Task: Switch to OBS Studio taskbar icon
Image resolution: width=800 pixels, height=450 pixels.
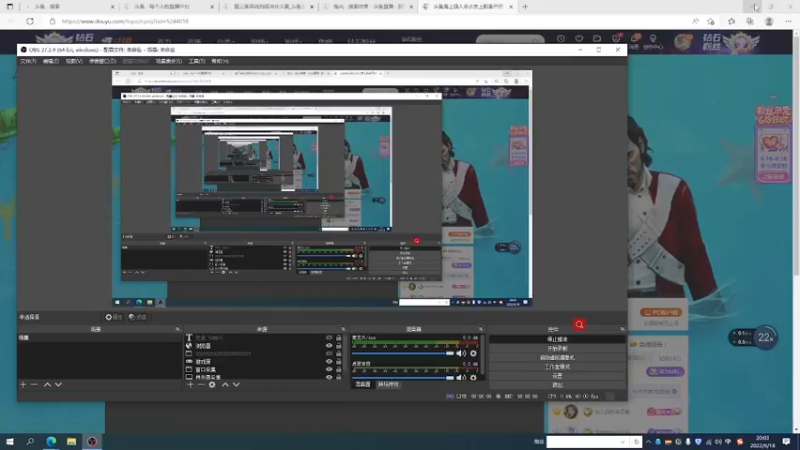Action: click(x=92, y=441)
